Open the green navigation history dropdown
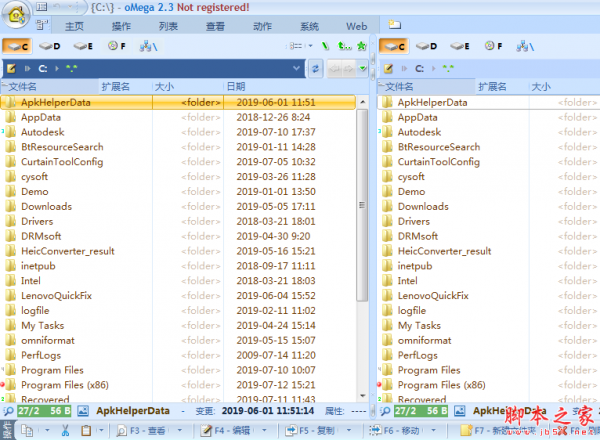This screenshot has width=600, height=440. [362, 69]
